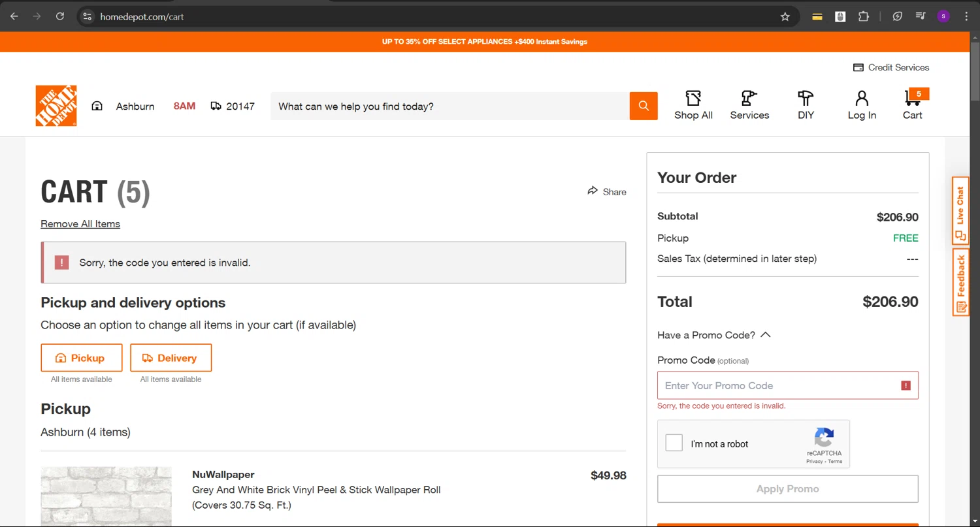
Task: Open reCAPTCHA Terms link
Action: (x=836, y=462)
